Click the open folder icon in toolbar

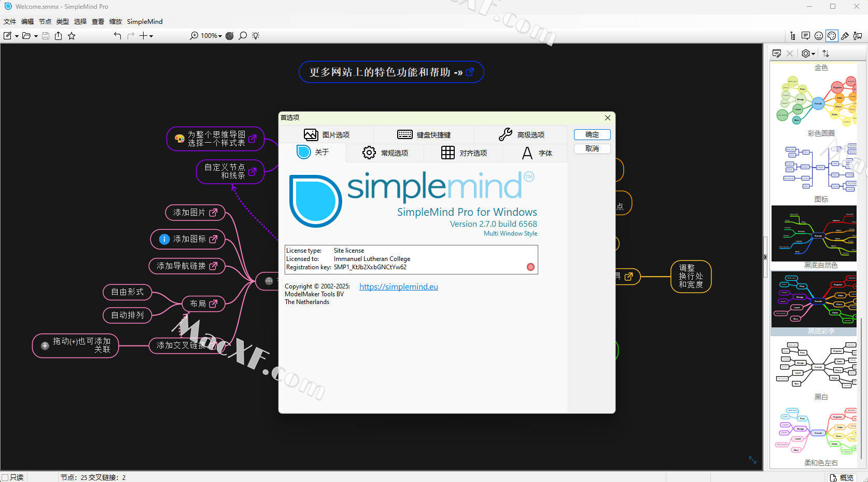pyautogui.click(x=26, y=36)
